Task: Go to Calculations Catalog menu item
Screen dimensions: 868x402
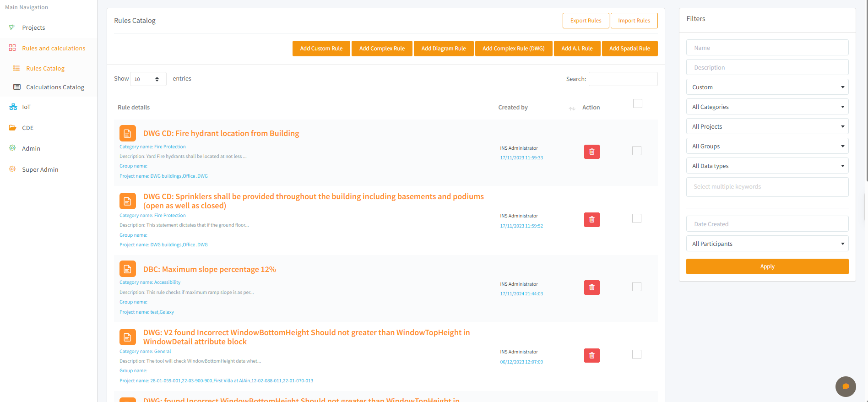Action: 55,87
